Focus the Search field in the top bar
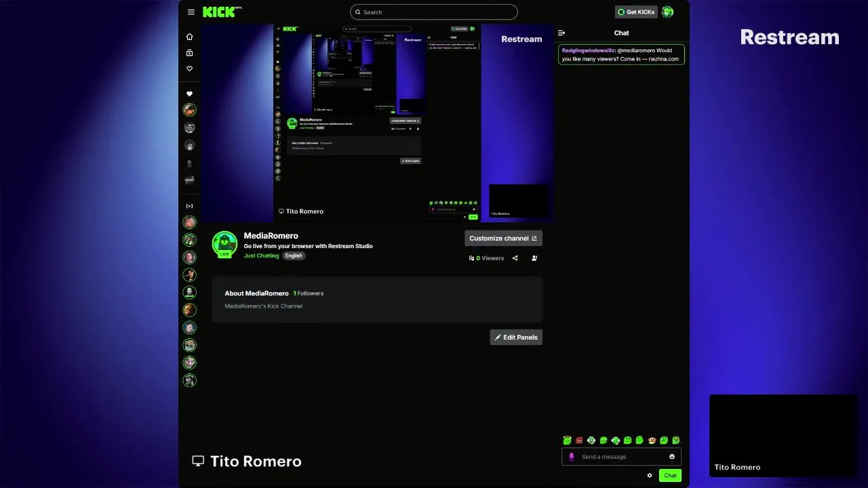Viewport: 868px width, 488px height. (434, 12)
